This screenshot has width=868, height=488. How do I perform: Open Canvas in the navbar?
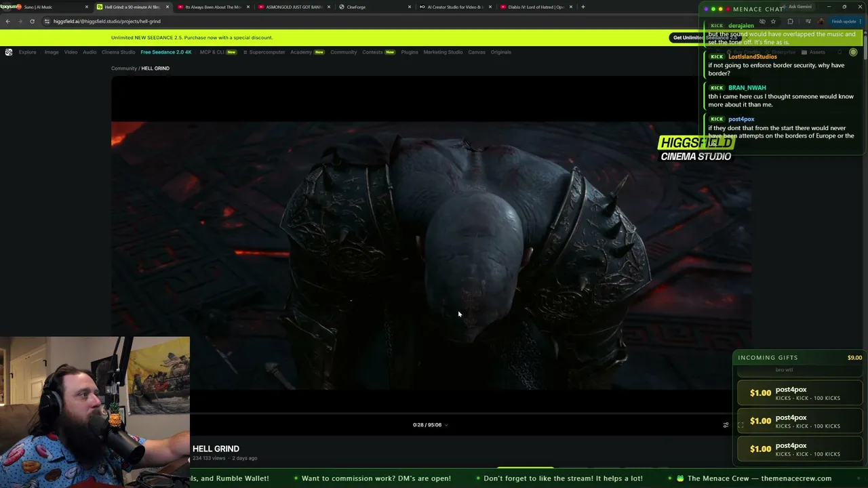[477, 52]
